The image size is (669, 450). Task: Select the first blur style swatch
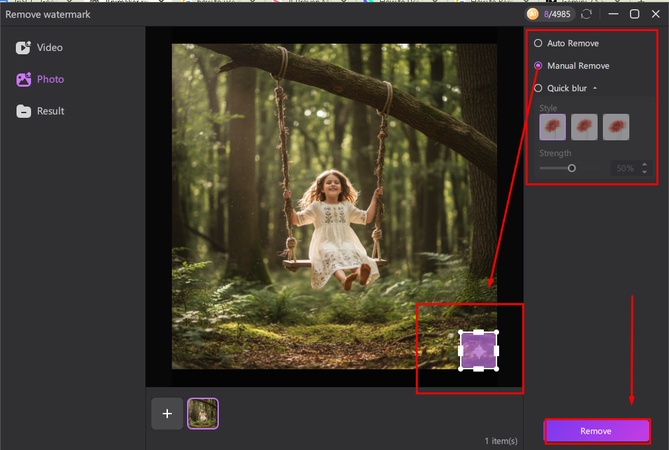point(553,127)
